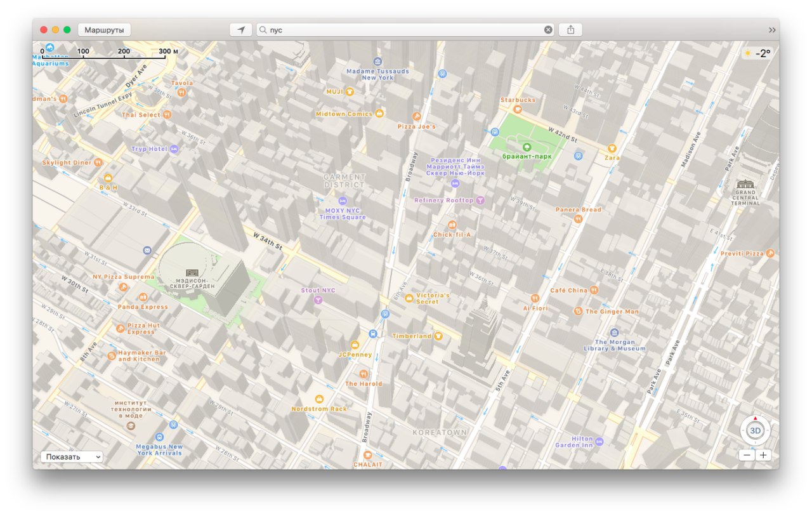Select the JCPenney shop icon
Viewport: 812px width, 516px height.
(355, 345)
